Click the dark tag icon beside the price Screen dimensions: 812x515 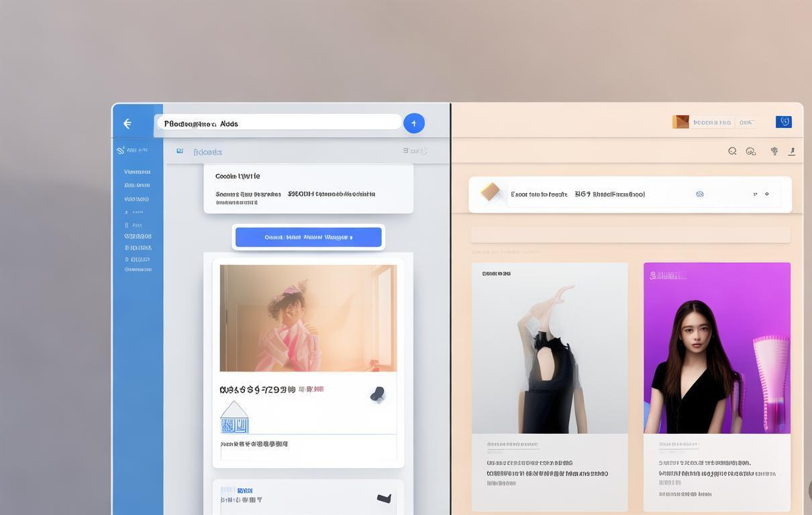[x=378, y=394]
